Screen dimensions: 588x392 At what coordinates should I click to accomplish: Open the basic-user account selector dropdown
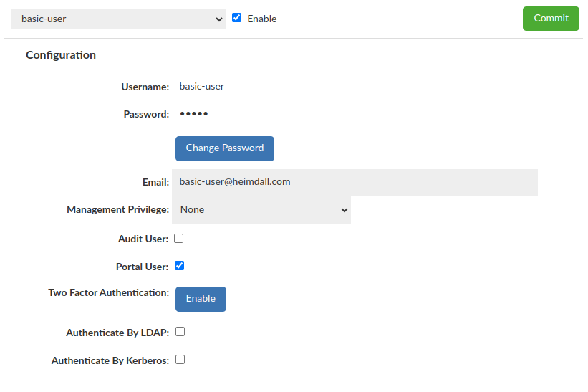coord(118,19)
